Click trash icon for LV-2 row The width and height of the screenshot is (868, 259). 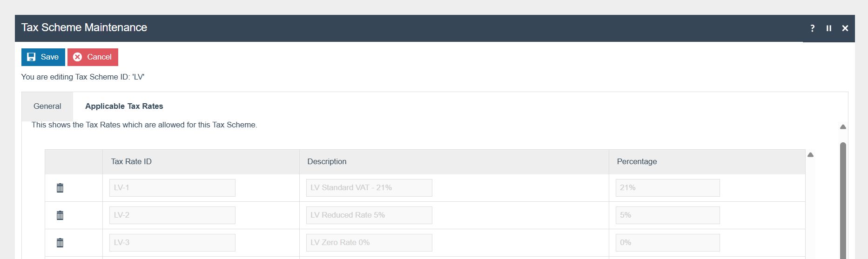click(60, 215)
